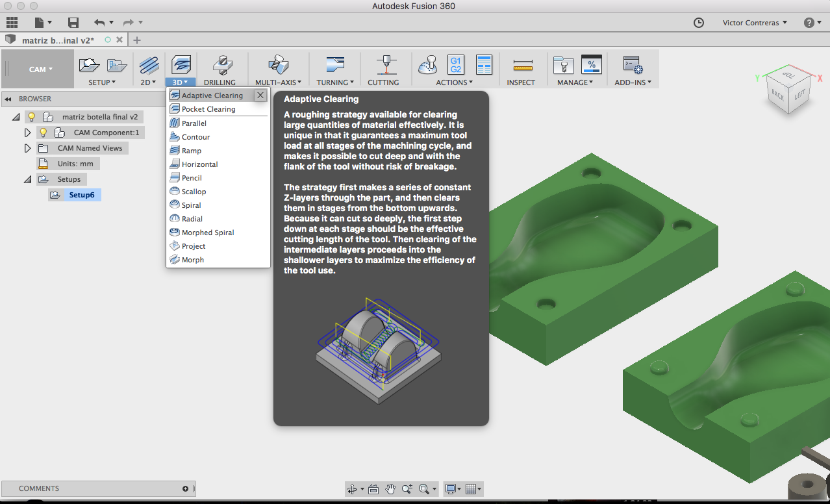Collapse the Setups folder node
Image resolution: width=830 pixels, height=504 pixels.
27,180
